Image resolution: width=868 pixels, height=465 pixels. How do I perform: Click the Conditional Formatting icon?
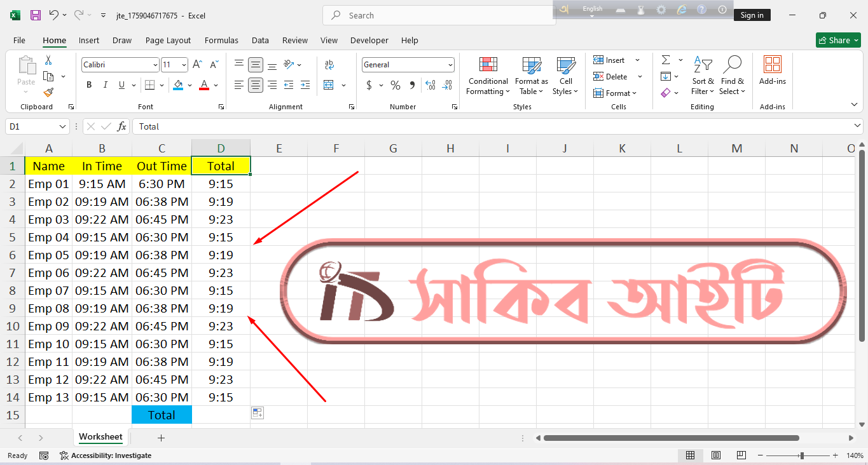[488, 65]
